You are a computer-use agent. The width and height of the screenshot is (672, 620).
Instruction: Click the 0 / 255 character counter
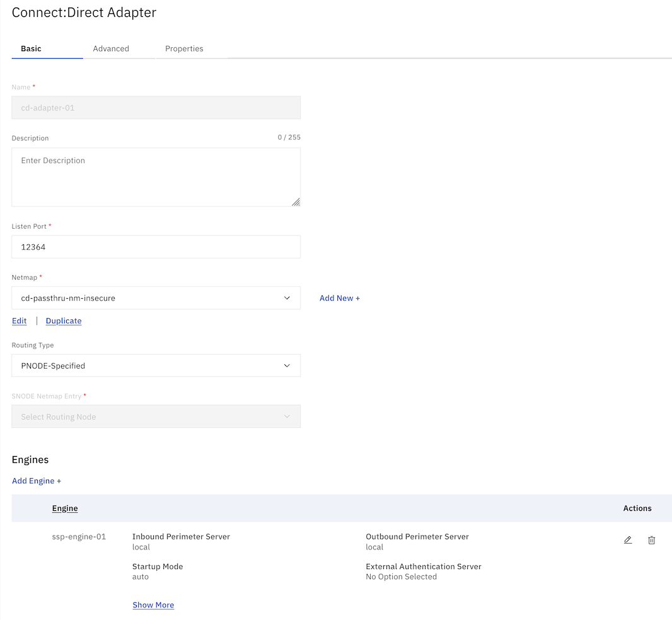pos(289,137)
